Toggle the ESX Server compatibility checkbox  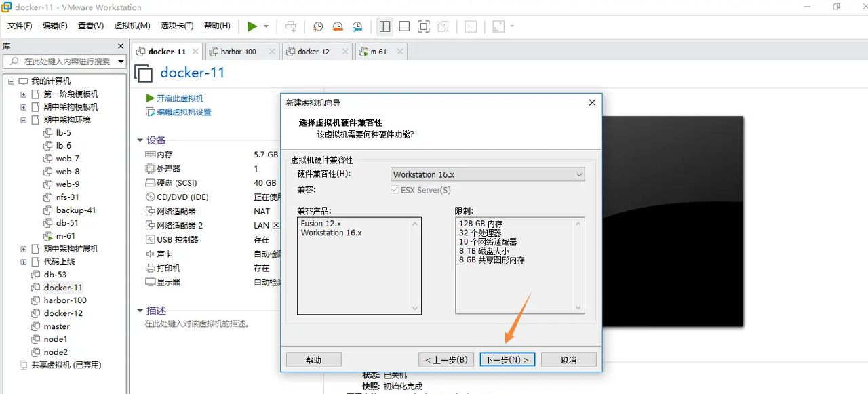394,190
